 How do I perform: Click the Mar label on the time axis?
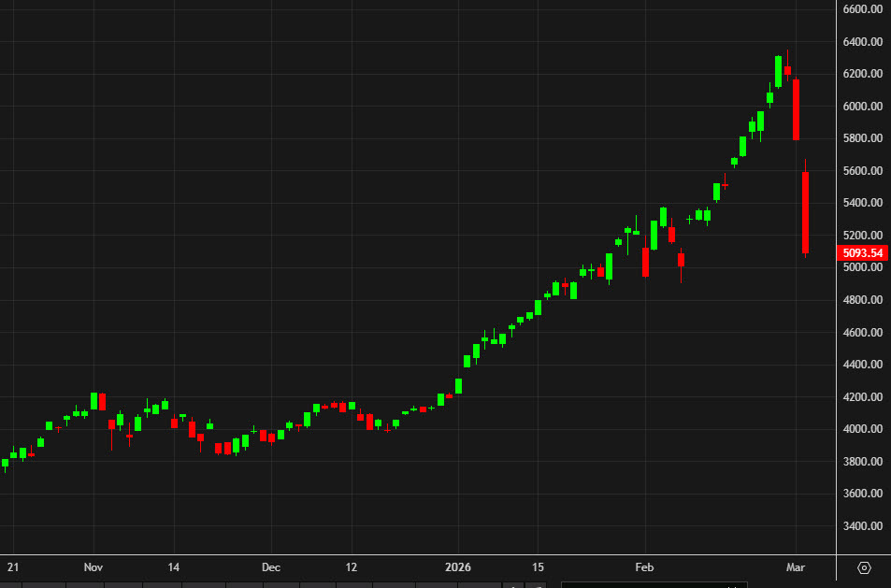tap(796, 566)
